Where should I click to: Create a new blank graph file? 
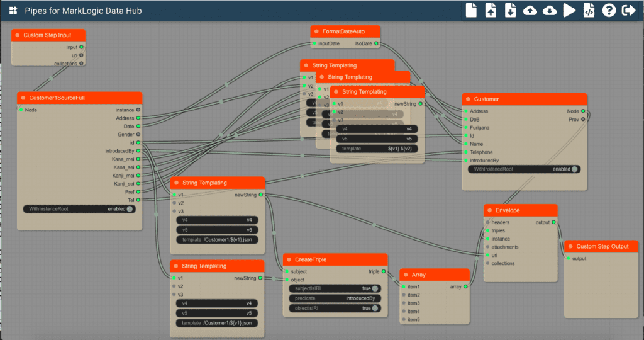pyautogui.click(x=471, y=10)
